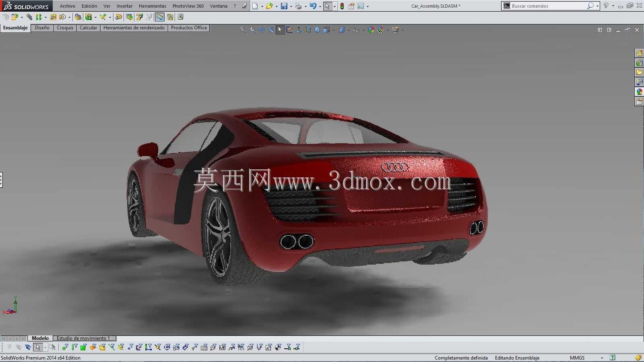644x362 pixels.
Task: Expand the Open file dropdown arrow
Action: pyautogui.click(x=277, y=6)
